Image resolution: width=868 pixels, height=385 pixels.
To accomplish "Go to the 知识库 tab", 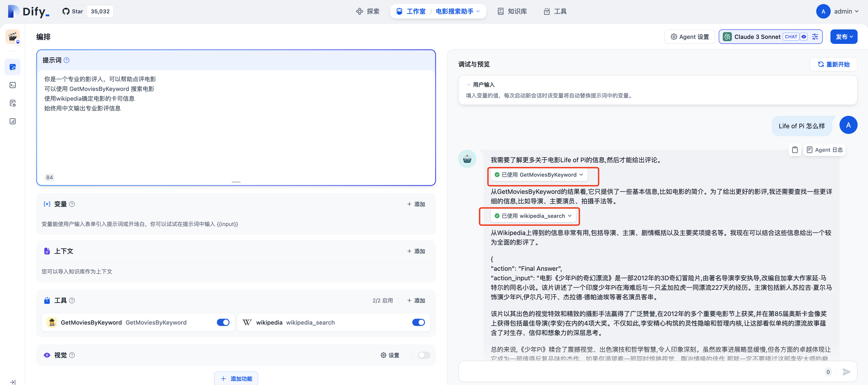I will (512, 12).
